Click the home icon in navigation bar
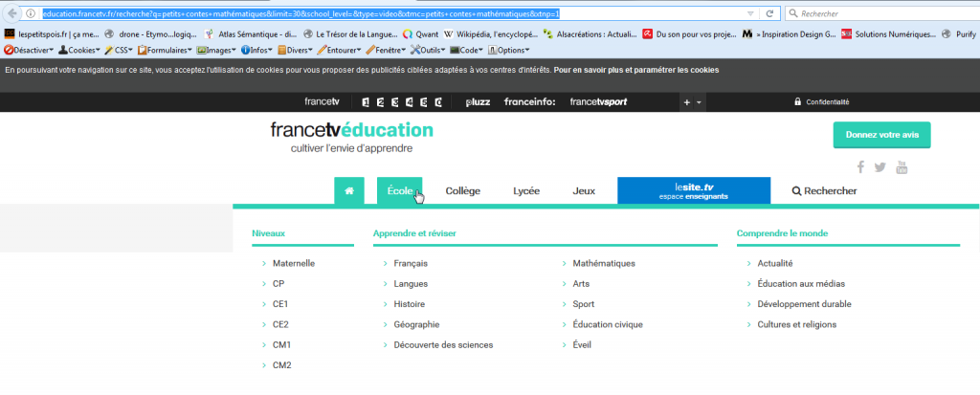The image size is (980, 395). tap(348, 191)
